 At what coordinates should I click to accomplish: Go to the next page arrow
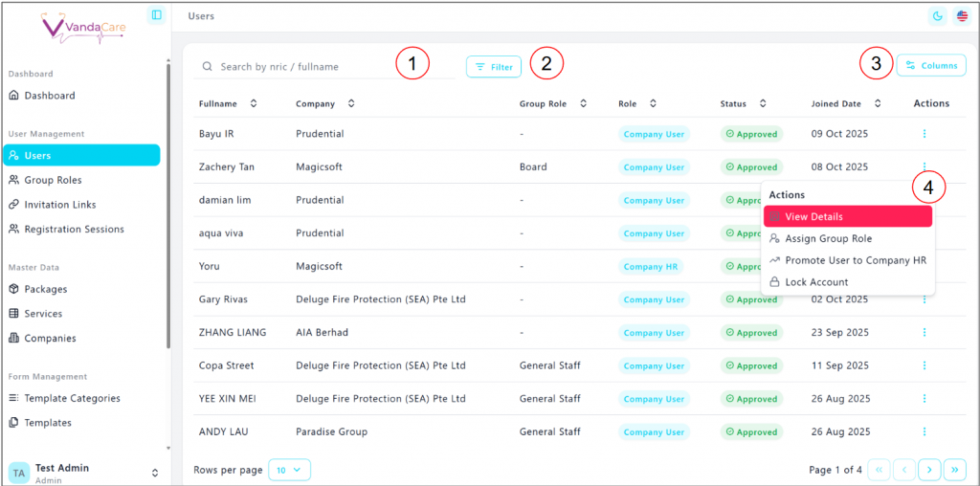[x=929, y=470]
